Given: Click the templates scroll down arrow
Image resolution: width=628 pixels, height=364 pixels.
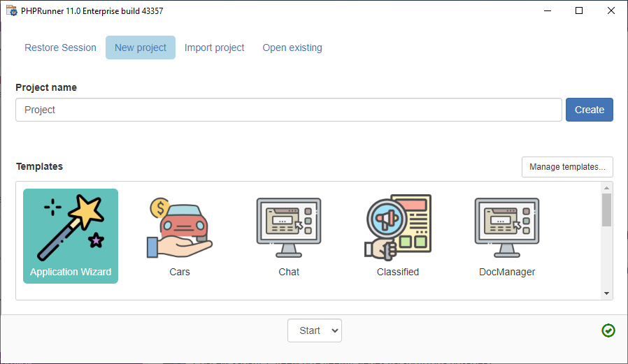Looking at the screenshot, I should [606, 293].
